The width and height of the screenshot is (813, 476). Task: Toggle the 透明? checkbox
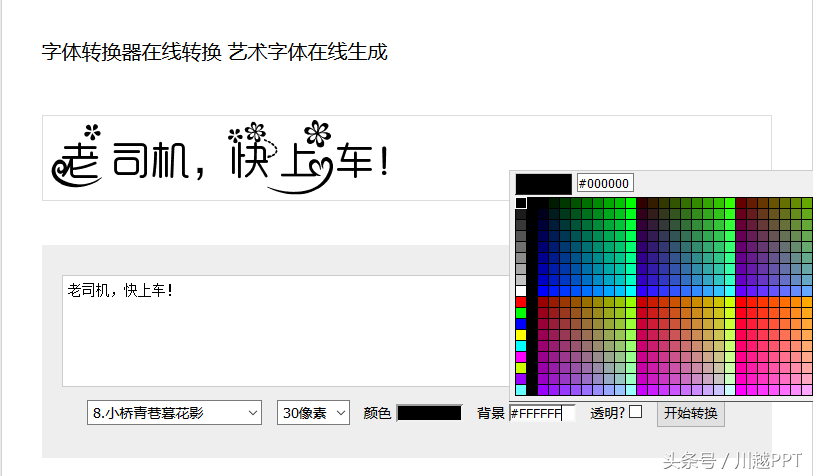click(636, 412)
